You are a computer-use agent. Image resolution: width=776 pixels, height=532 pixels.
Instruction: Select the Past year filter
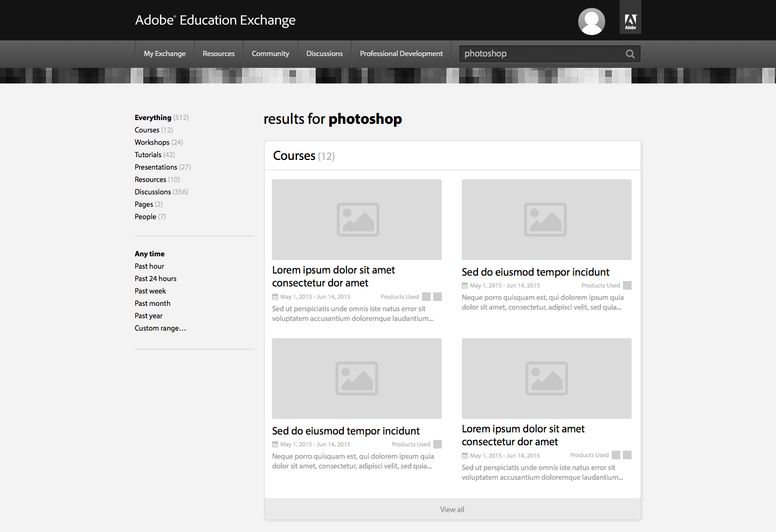click(149, 316)
